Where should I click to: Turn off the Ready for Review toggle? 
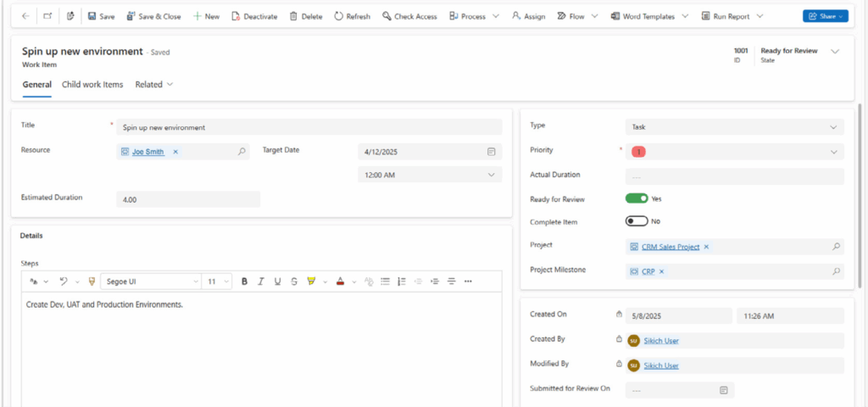pyautogui.click(x=637, y=198)
